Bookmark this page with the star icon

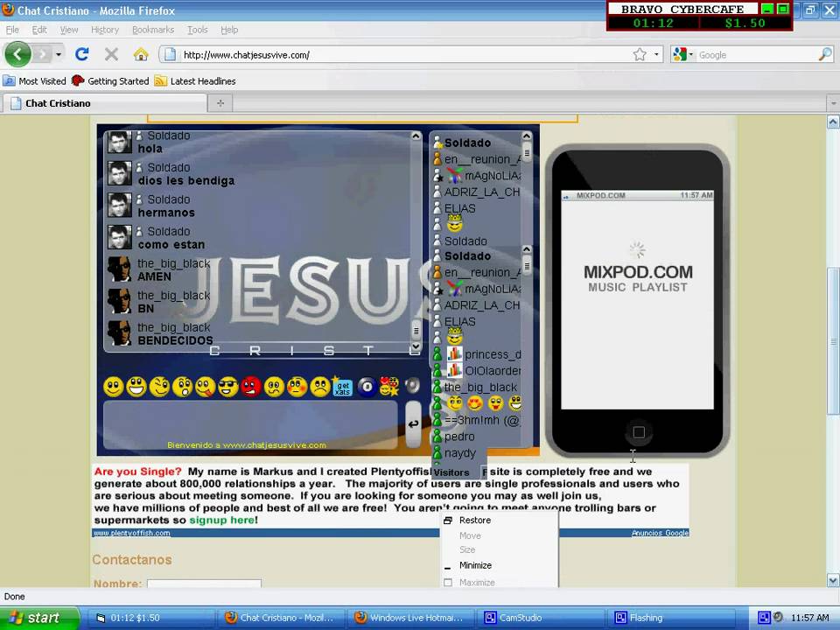pyautogui.click(x=640, y=54)
